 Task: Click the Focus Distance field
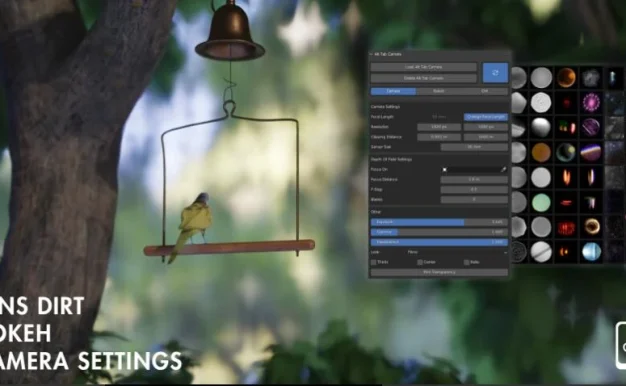click(x=474, y=180)
